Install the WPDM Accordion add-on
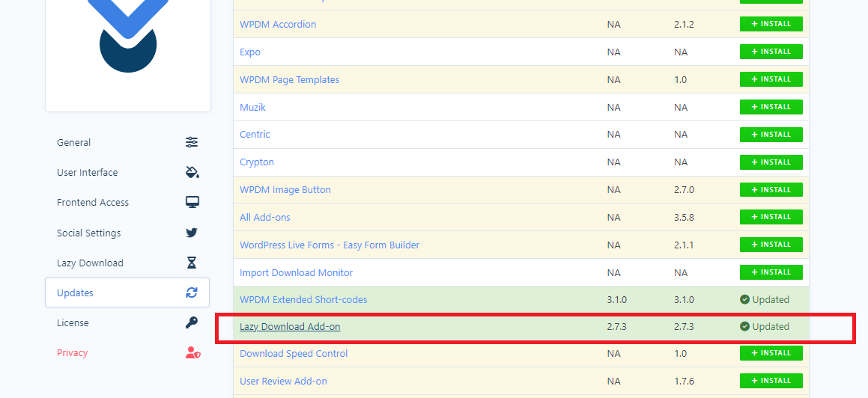The height and width of the screenshot is (398, 868). 771,24
